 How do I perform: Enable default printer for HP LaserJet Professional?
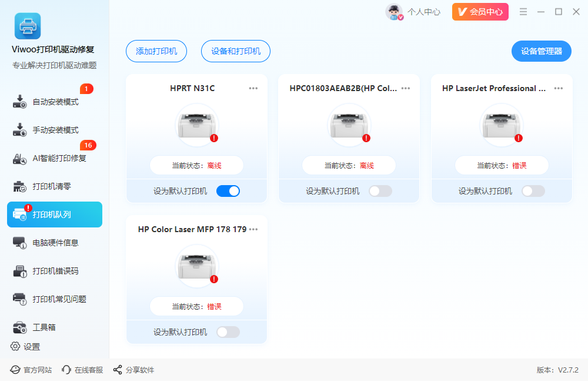(533, 191)
